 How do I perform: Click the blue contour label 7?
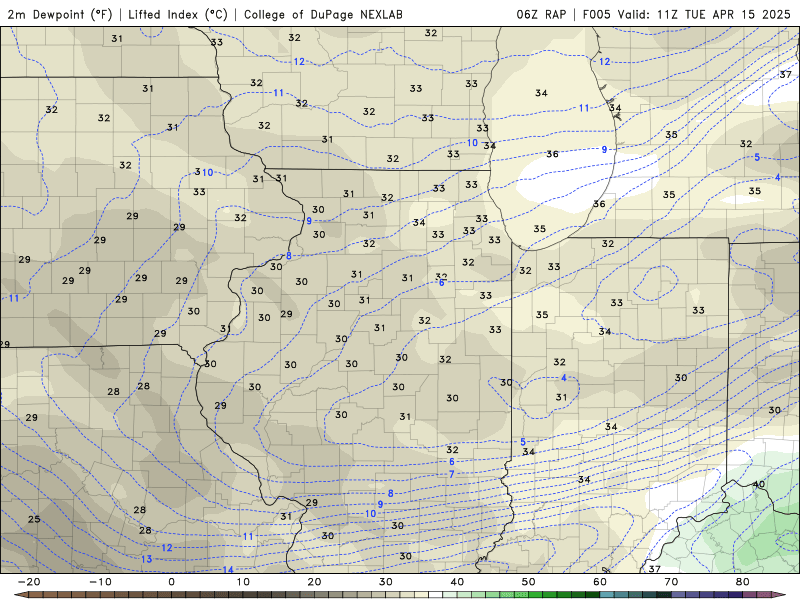452,474
